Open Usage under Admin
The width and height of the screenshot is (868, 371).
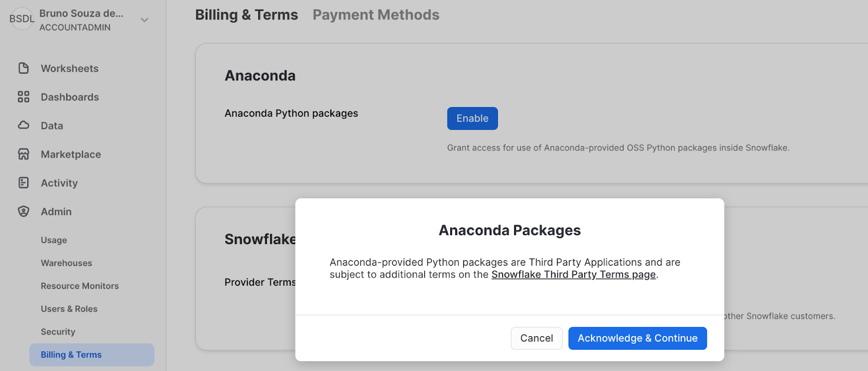[54, 240]
